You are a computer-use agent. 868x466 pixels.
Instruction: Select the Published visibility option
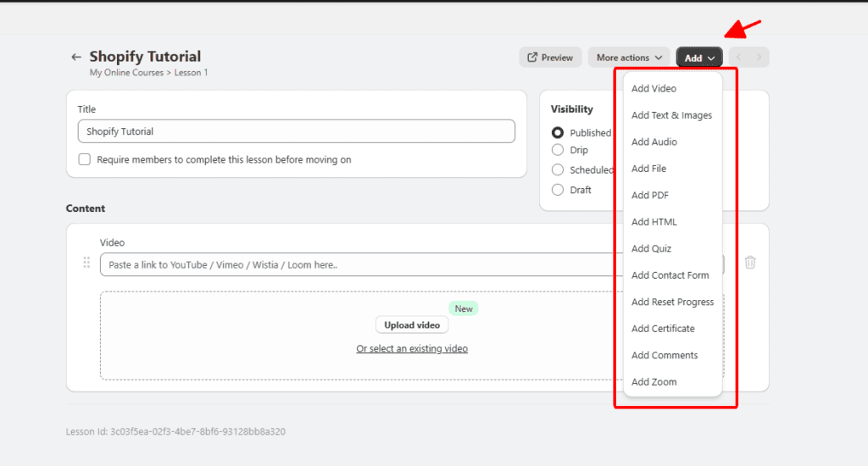point(558,133)
